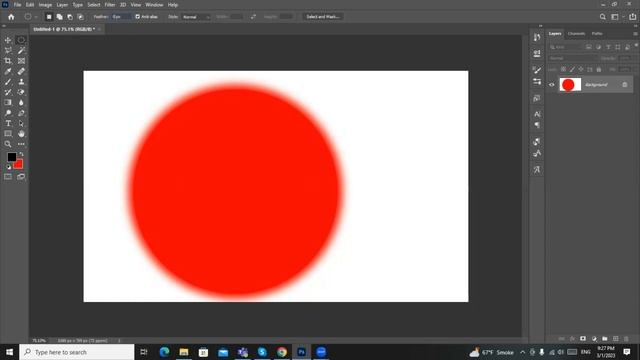Select the Magic Wand tool

coord(21,51)
